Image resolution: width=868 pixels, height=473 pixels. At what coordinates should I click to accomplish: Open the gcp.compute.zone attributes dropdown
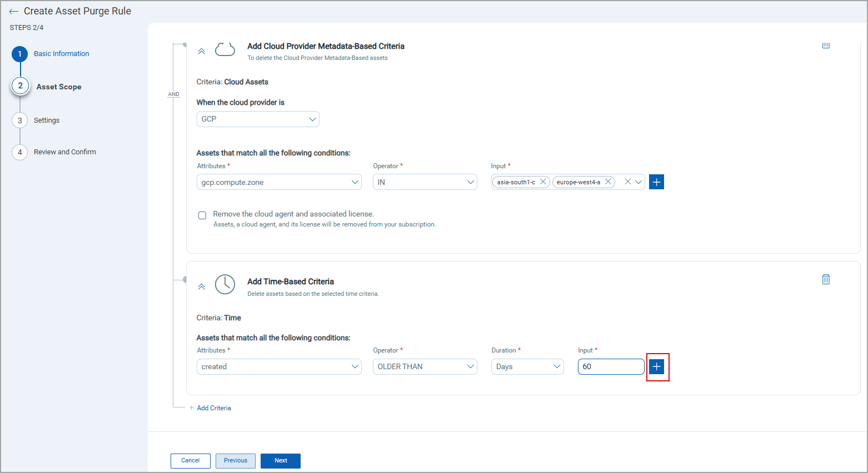[x=278, y=182]
